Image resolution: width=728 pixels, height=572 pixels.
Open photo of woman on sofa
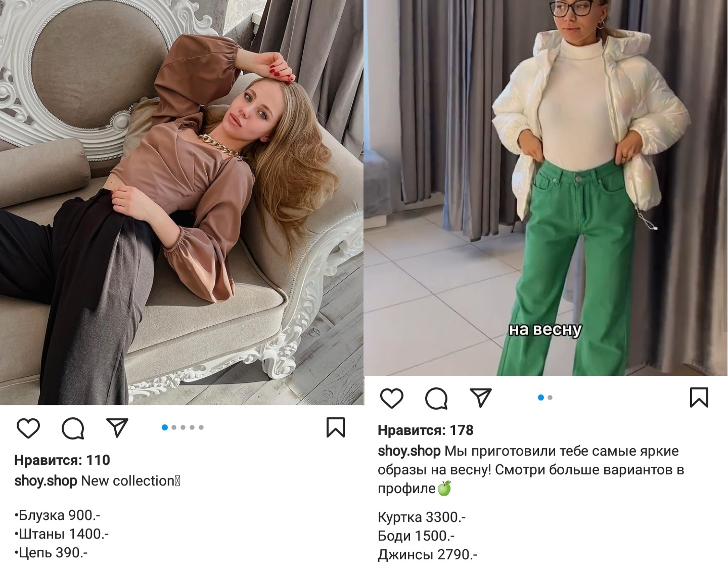point(182,202)
